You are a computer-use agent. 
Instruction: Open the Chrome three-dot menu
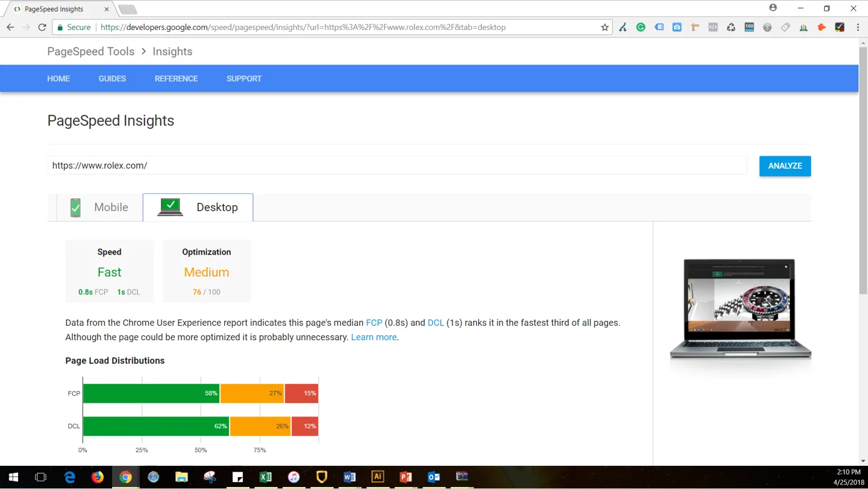pos(859,27)
